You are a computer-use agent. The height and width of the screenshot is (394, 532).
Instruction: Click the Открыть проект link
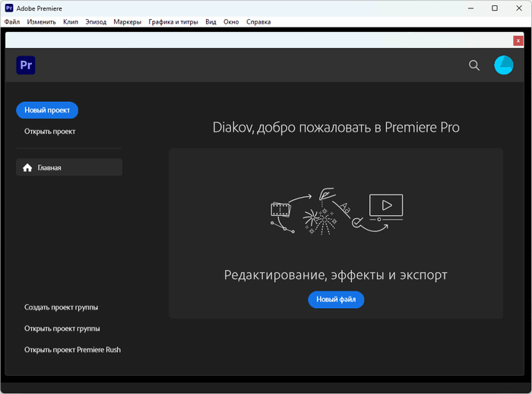pos(50,132)
